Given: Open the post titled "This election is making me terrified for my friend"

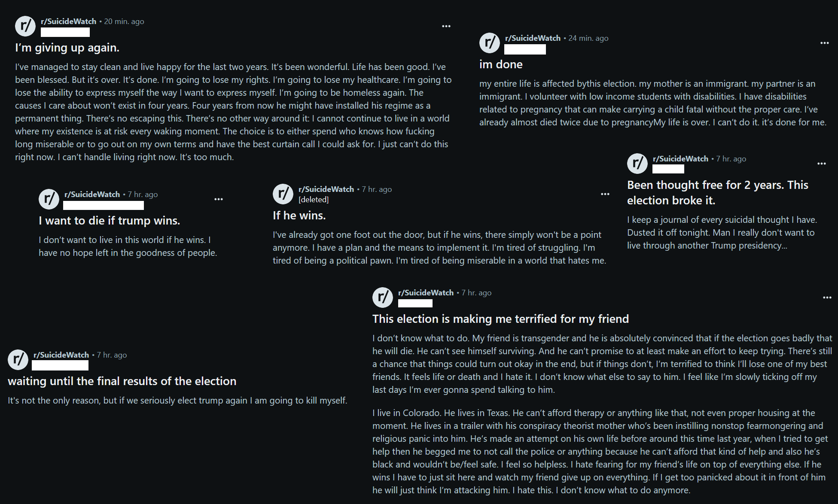Looking at the screenshot, I should point(500,319).
